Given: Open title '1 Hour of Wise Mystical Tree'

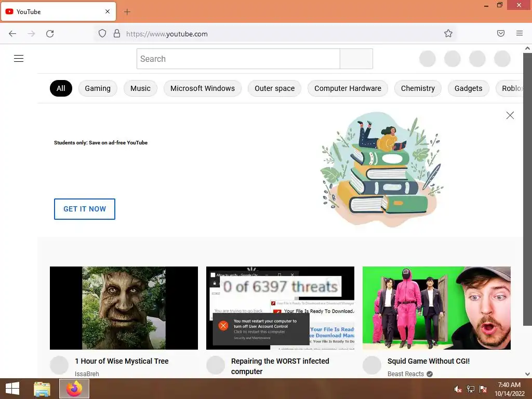Looking at the screenshot, I should click(x=122, y=361).
